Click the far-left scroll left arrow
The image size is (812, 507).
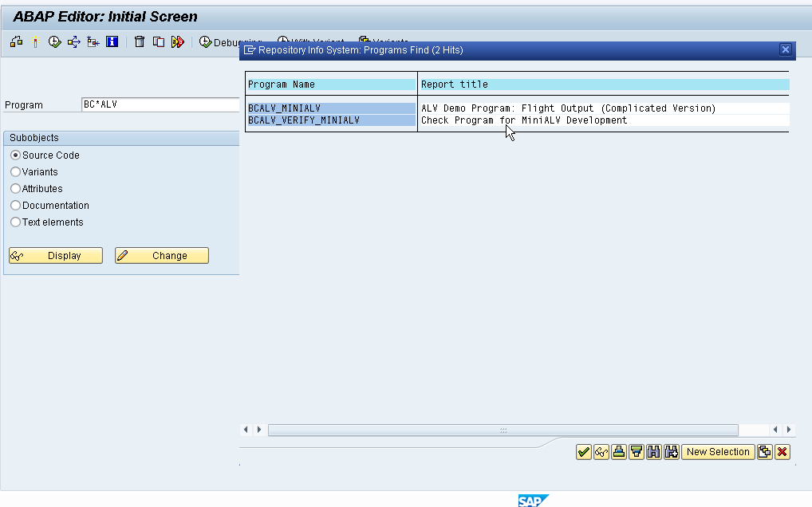pyautogui.click(x=246, y=430)
